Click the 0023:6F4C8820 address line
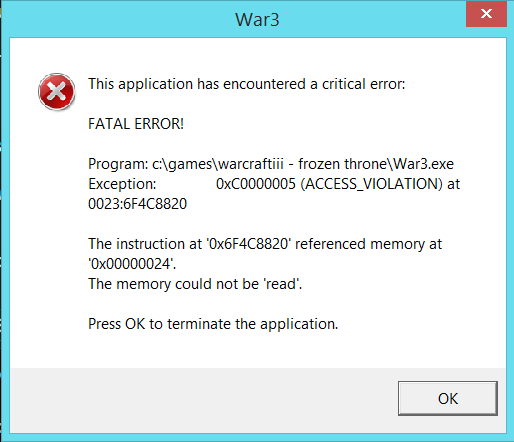The image size is (514, 442). click(137, 204)
